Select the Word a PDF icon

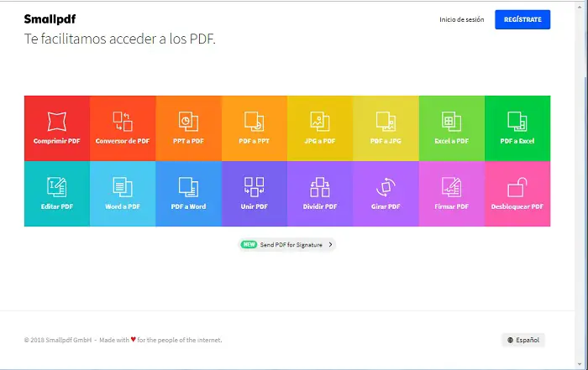123,187
